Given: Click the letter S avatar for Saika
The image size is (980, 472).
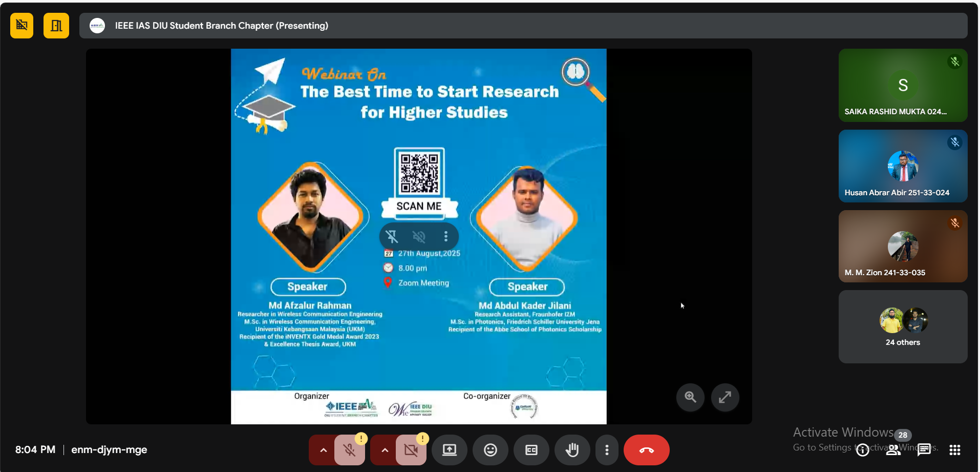Looking at the screenshot, I should (x=903, y=85).
